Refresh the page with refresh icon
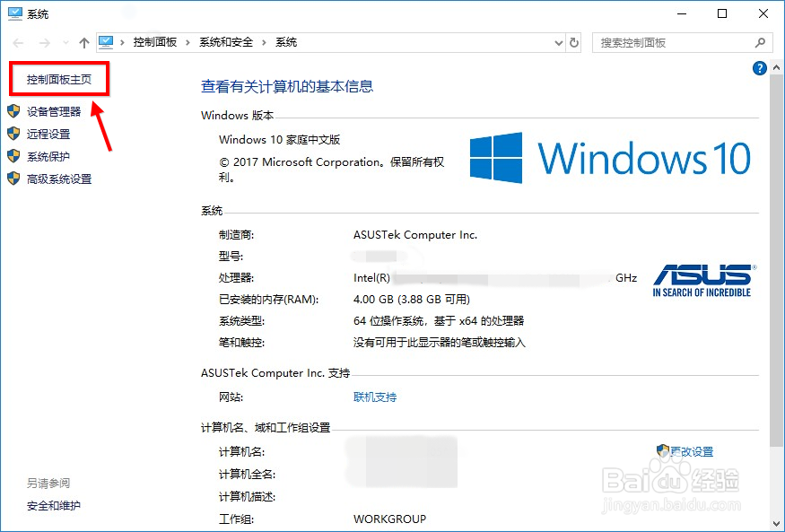The image size is (785, 532). tap(574, 43)
